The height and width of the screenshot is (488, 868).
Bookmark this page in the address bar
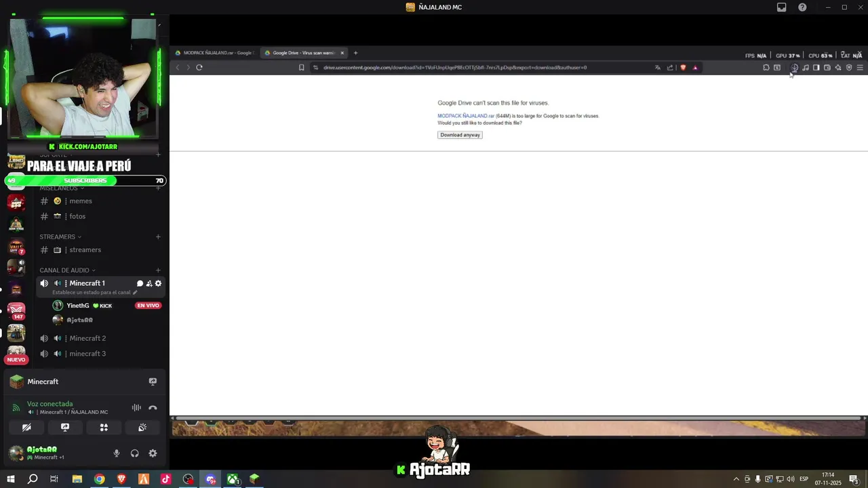302,67
